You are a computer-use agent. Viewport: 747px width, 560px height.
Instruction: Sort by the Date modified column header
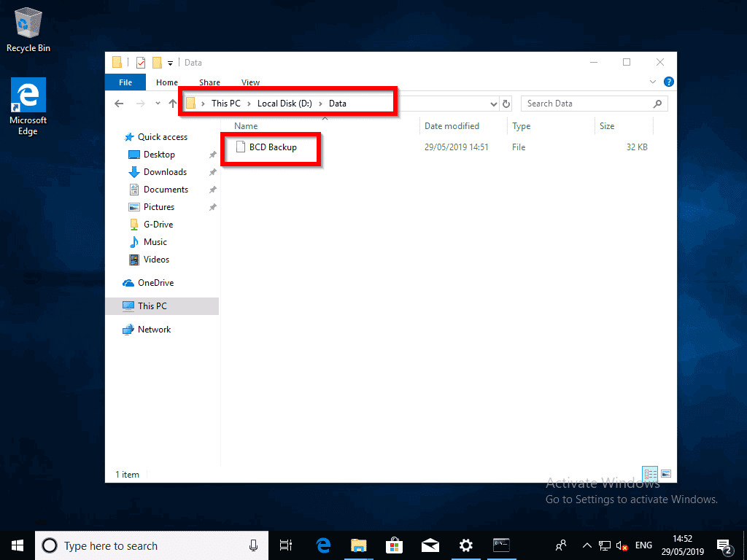452,126
